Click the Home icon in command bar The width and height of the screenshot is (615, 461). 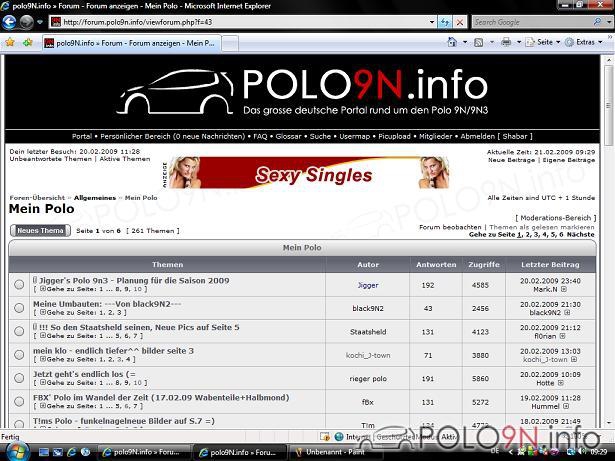(452, 42)
